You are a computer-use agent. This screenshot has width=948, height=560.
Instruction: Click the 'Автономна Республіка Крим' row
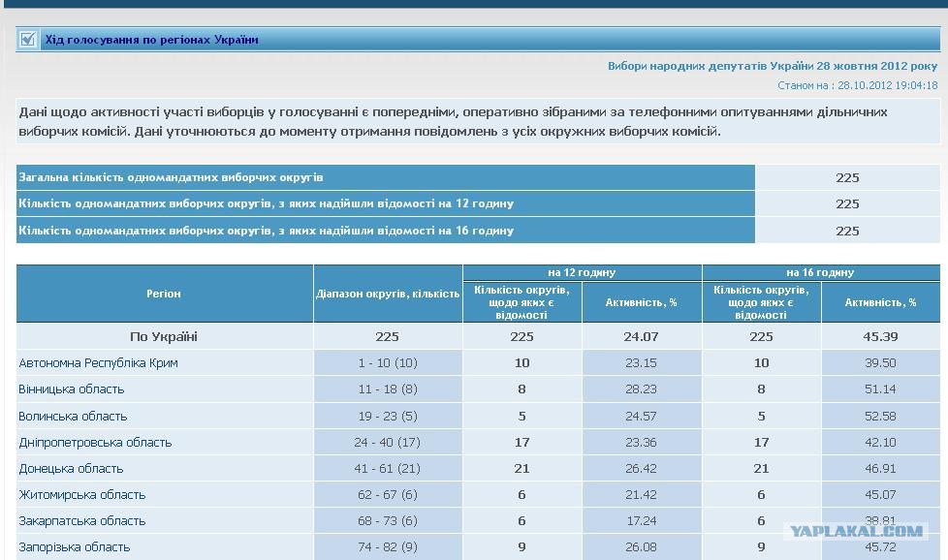pos(478,363)
